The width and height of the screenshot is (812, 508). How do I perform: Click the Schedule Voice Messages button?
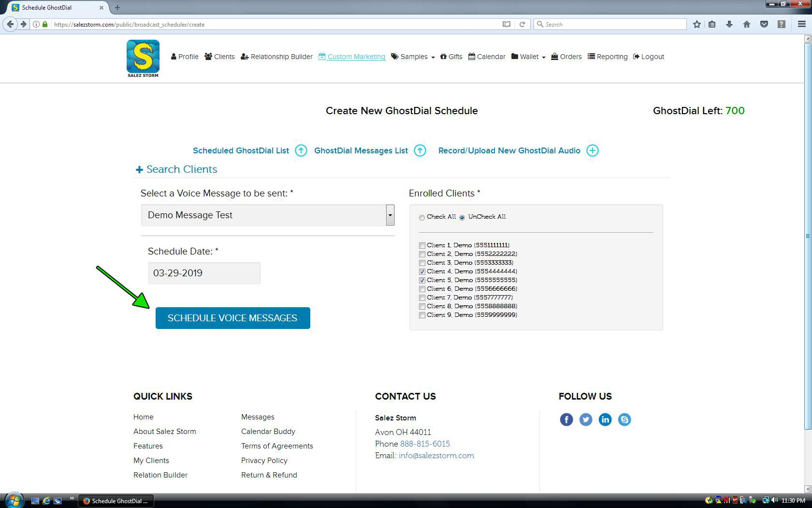click(232, 318)
